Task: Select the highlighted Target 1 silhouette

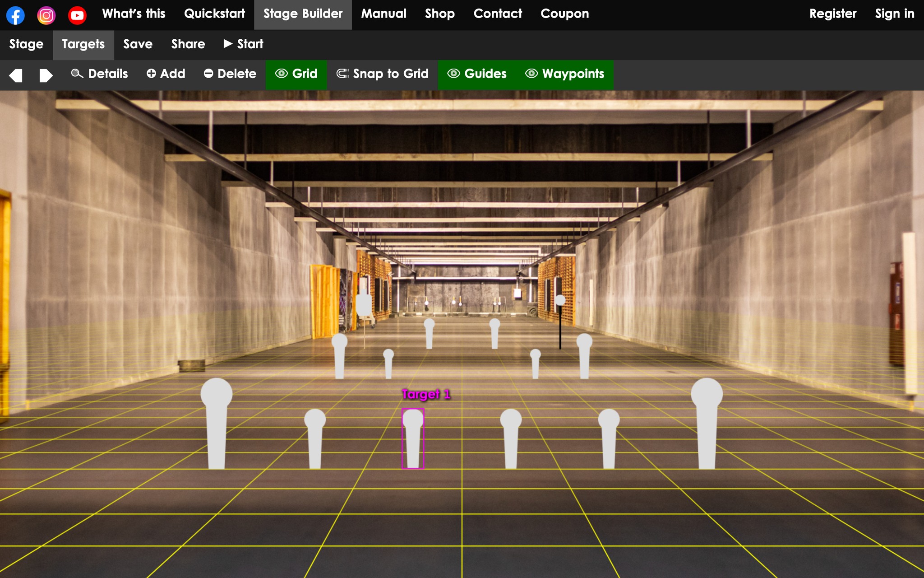Action: click(413, 438)
